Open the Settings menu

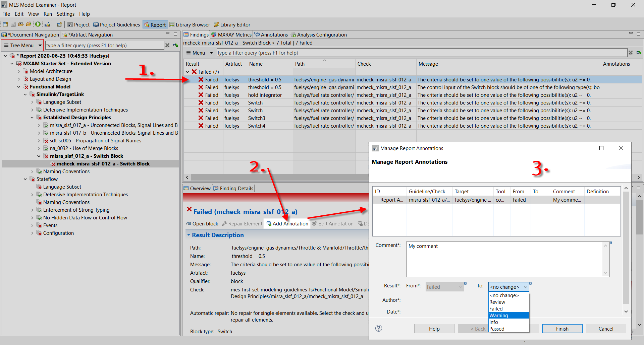click(x=65, y=14)
